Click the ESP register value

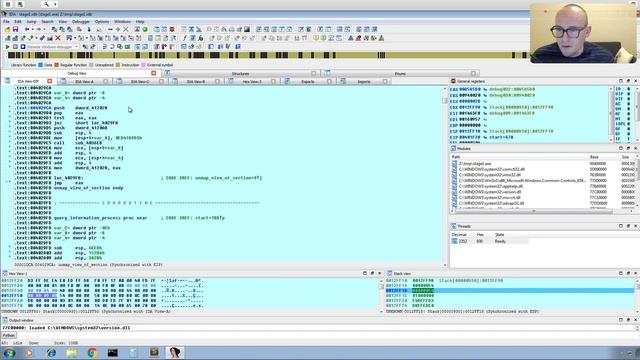469,131
